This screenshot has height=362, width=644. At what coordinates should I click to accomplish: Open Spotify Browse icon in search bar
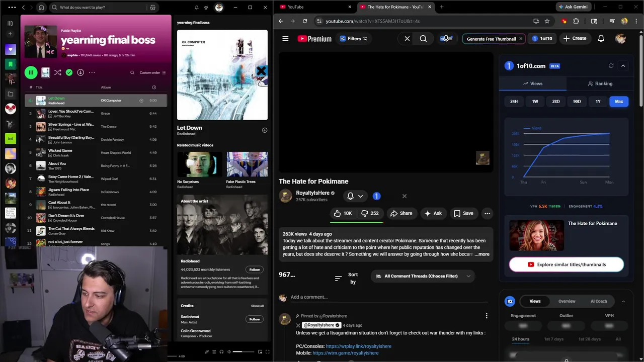click(x=152, y=8)
